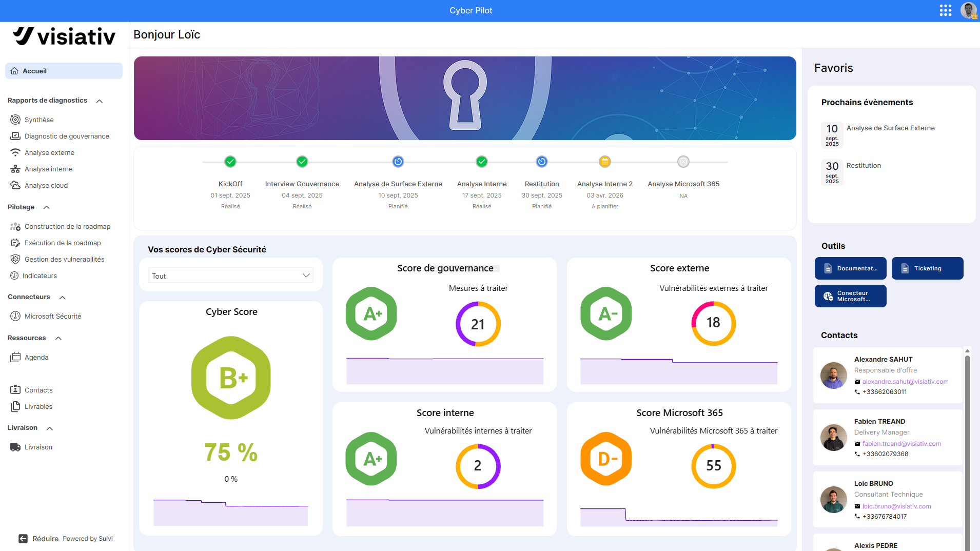The image size is (980, 551).
Task: Collapse the Rapports de diagnostics section
Action: pyautogui.click(x=100, y=101)
